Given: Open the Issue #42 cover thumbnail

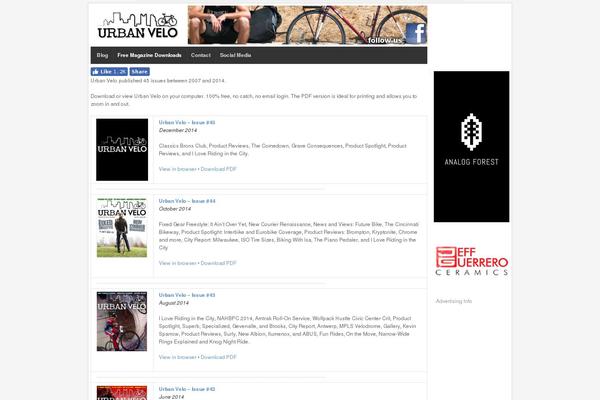Looking at the screenshot, I should (x=122, y=393).
